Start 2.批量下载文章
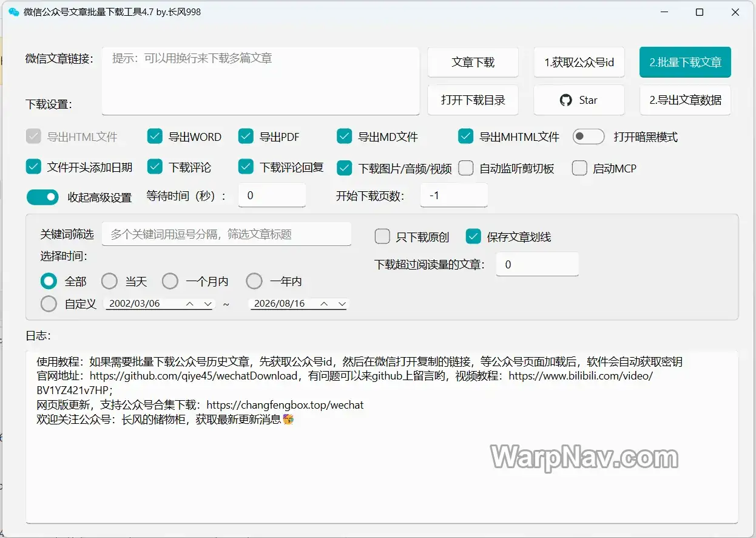 tap(685, 62)
